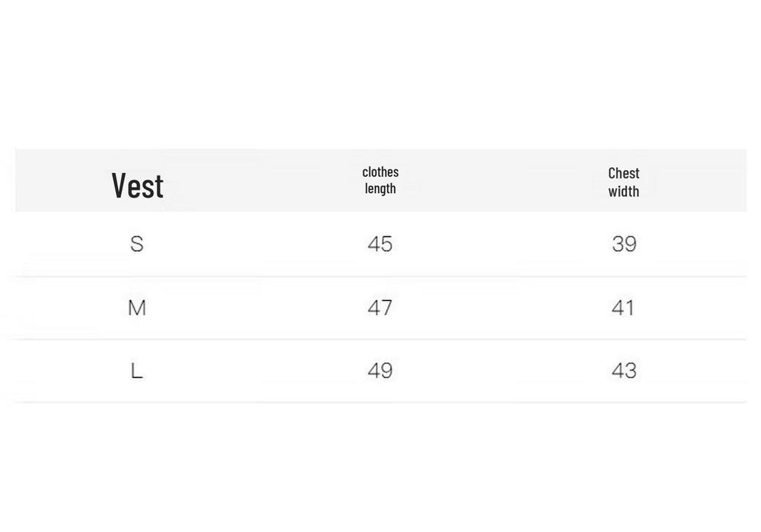Select the Chest width column header
Image resolution: width=761 pixels, height=532 pixels.
[x=624, y=182]
